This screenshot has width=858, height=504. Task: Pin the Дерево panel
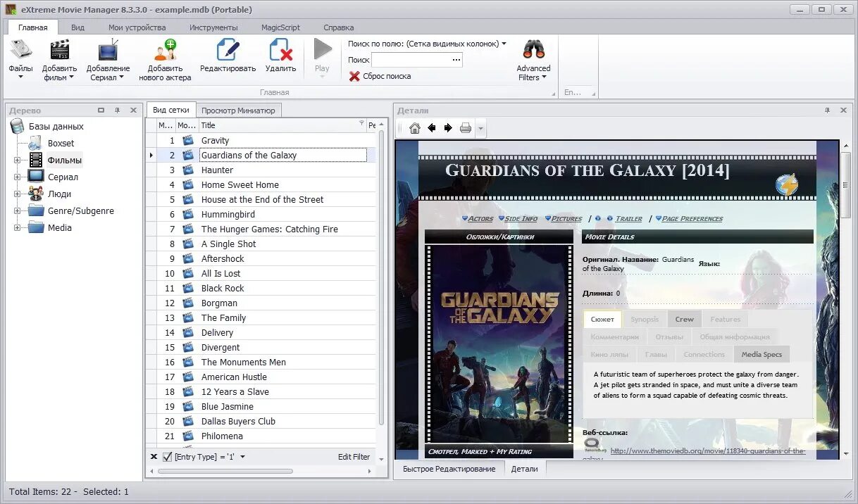[118, 111]
